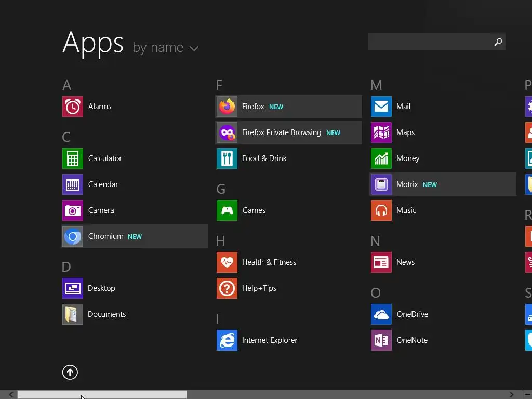Open the Desktop tile icon
The height and width of the screenshot is (399, 532).
click(73, 288)
